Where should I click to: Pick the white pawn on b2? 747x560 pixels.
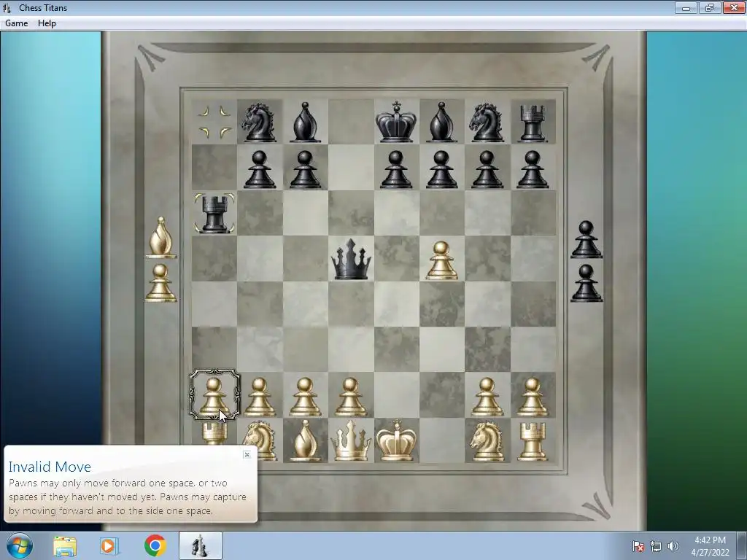pyautogui.click(x=259, y=397)
